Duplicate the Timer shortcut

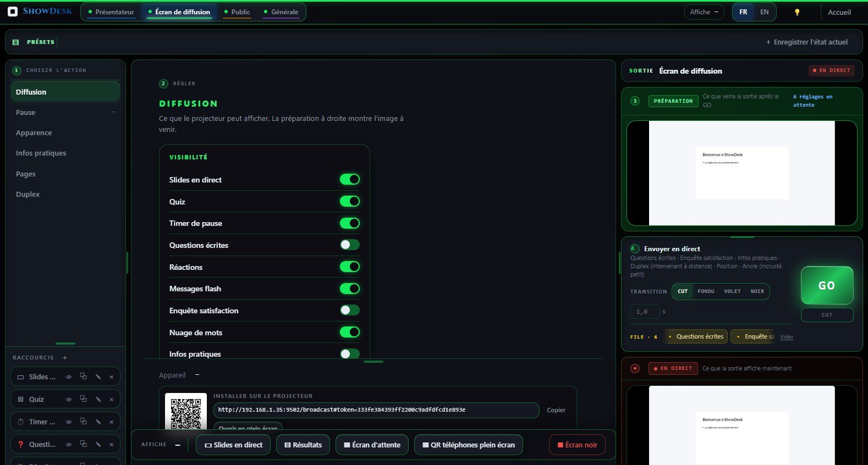pos(84,422)
